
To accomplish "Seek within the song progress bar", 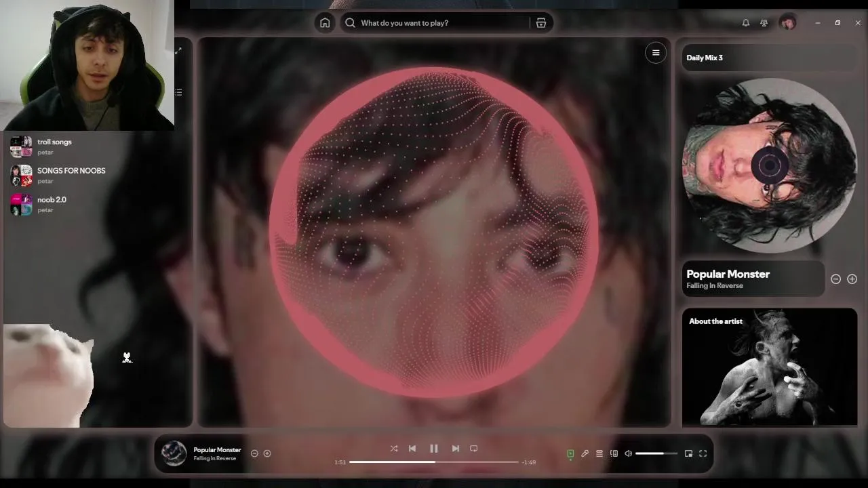I will point(434,462).
